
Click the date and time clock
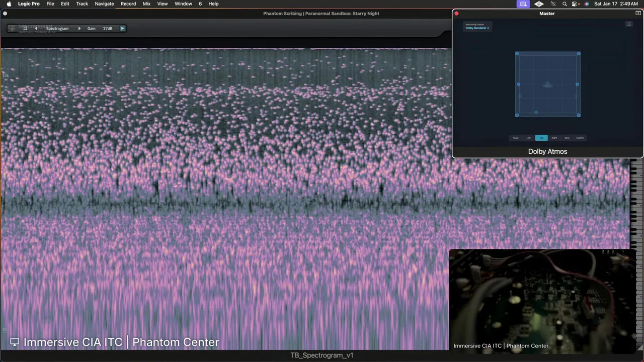point(616,4)
